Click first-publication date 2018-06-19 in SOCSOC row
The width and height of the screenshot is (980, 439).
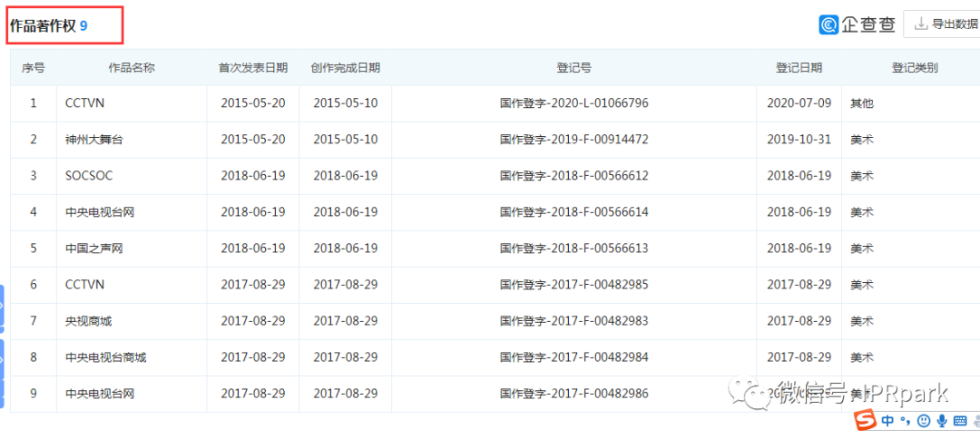point(253,175)
